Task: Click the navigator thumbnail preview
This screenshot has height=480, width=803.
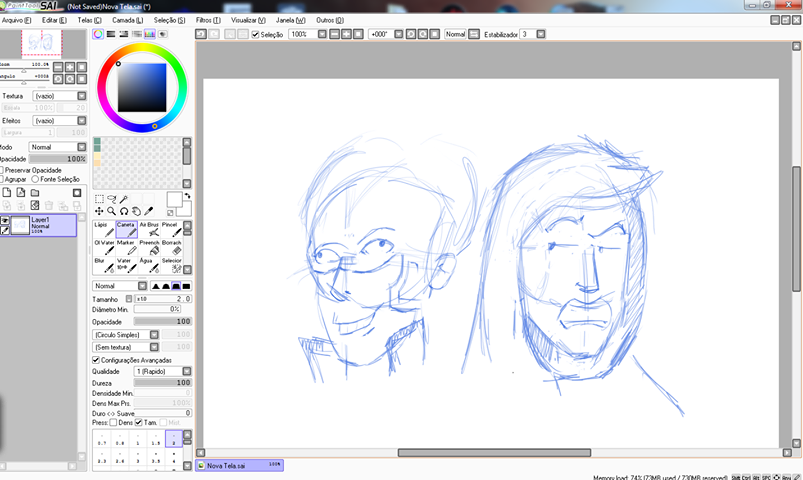Action: [42, 42]
